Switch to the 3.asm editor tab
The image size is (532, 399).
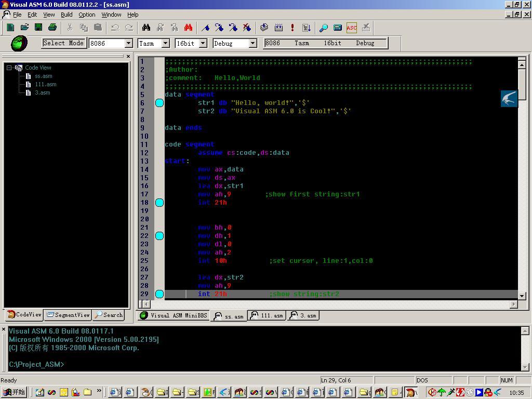pos(303,315)
